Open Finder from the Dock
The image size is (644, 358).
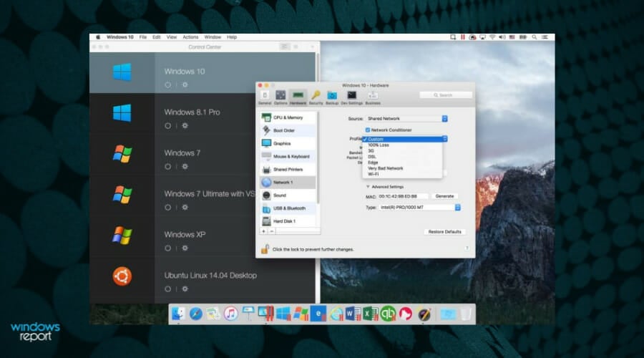tap(178, 314)
